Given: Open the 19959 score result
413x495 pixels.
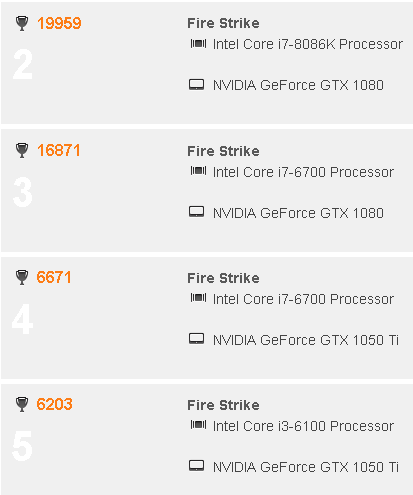Looking at the screenshot, I should [x=59, y=23].
